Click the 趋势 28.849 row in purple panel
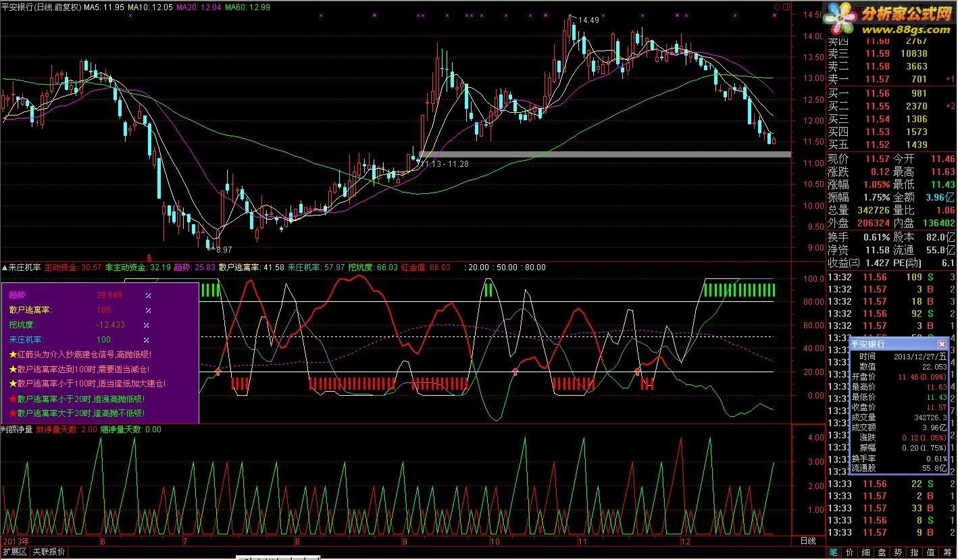 pyautogui.click(x=80, y=295)
